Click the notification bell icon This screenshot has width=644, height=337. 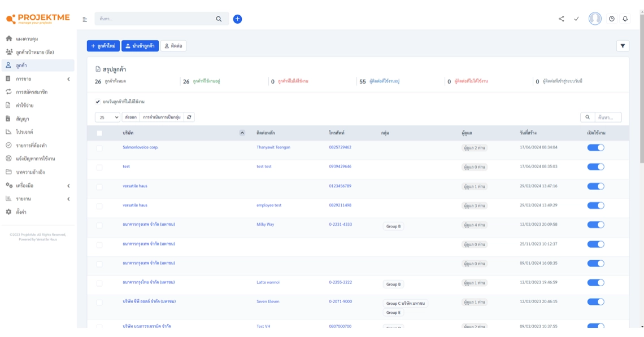625,19
